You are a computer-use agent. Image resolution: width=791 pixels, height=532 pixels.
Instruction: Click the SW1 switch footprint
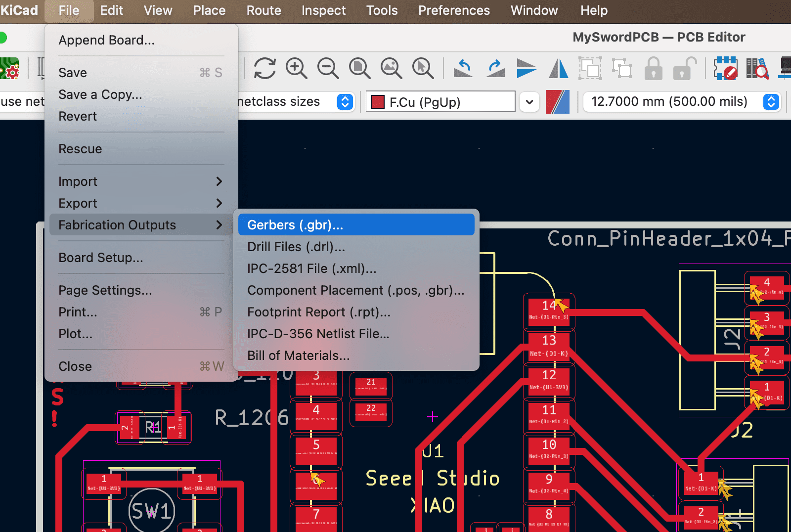pyautogui.click(x=152, y=511)
